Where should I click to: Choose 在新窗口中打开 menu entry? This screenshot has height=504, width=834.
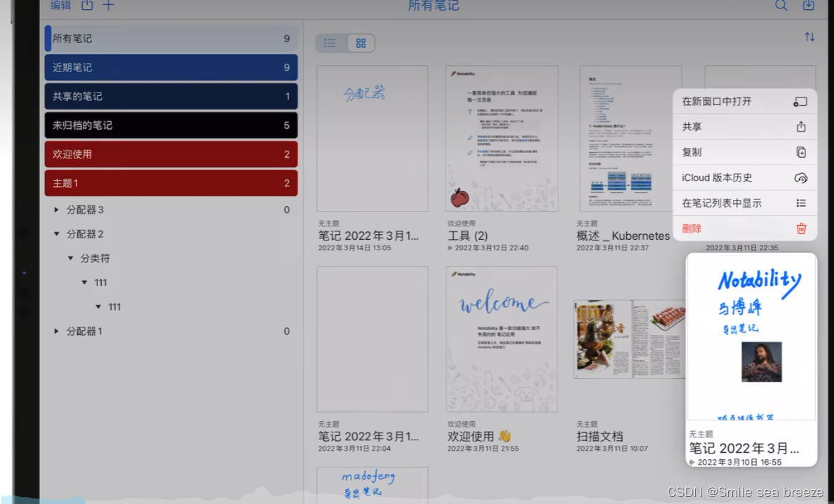[745, 102]
